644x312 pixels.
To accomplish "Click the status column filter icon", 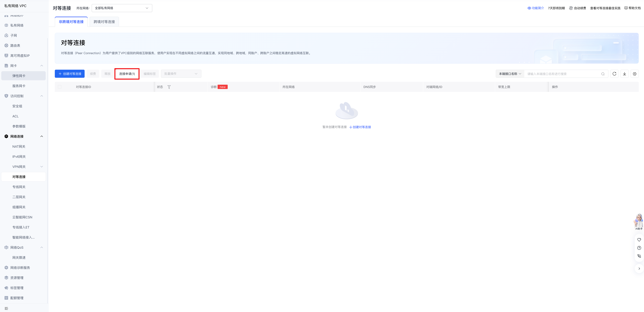I will [x=169, y=87].
